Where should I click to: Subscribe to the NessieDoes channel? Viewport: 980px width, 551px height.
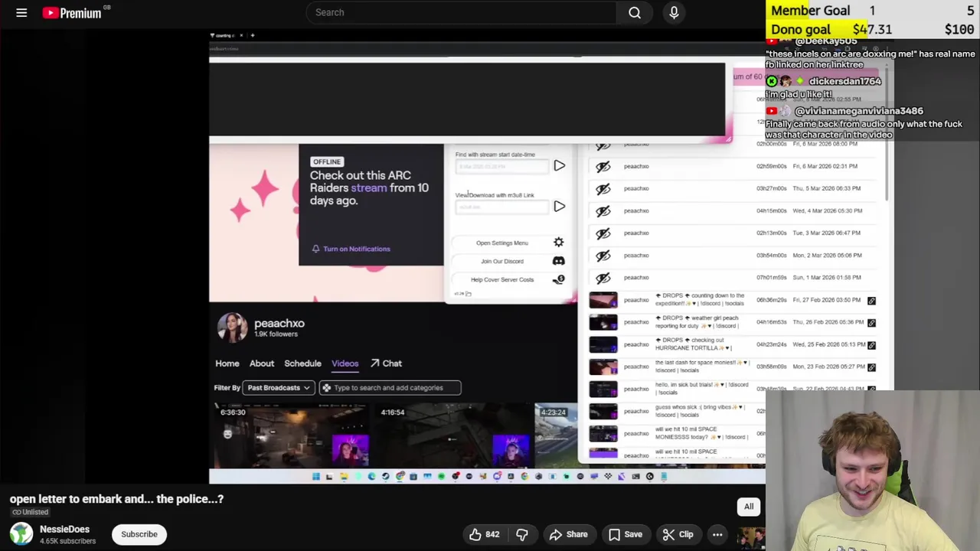[x=139, y=534]
